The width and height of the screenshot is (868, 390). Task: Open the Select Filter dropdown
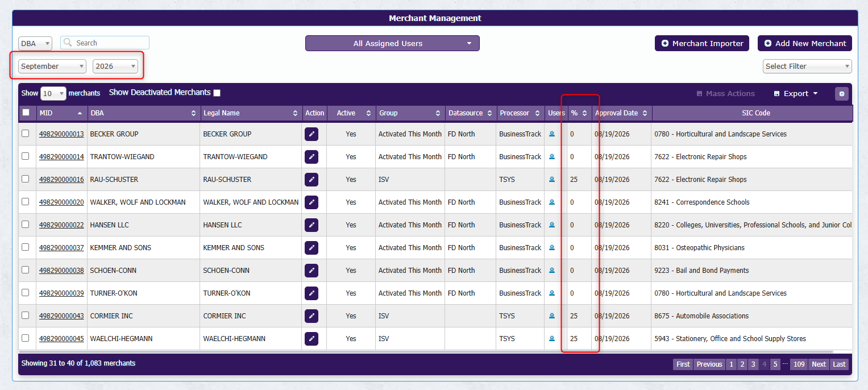pyautogui.click(x=807, y=67)
